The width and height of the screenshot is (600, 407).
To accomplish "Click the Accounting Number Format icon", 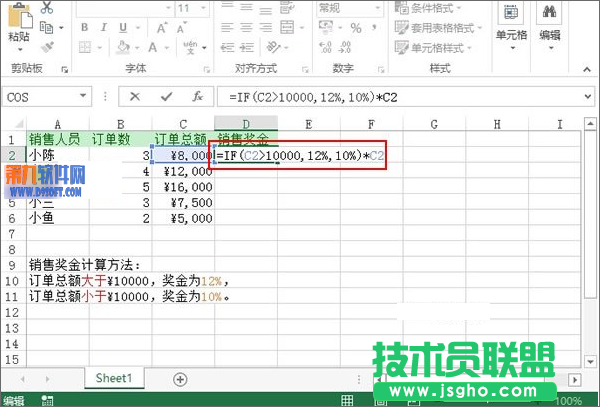I will (x=326, y=27).
